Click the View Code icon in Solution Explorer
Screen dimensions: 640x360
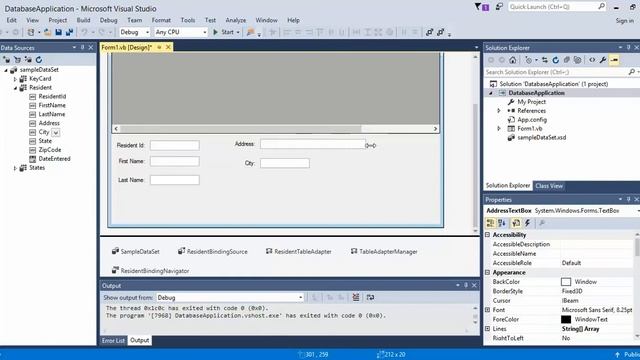(x=592, y=60)
